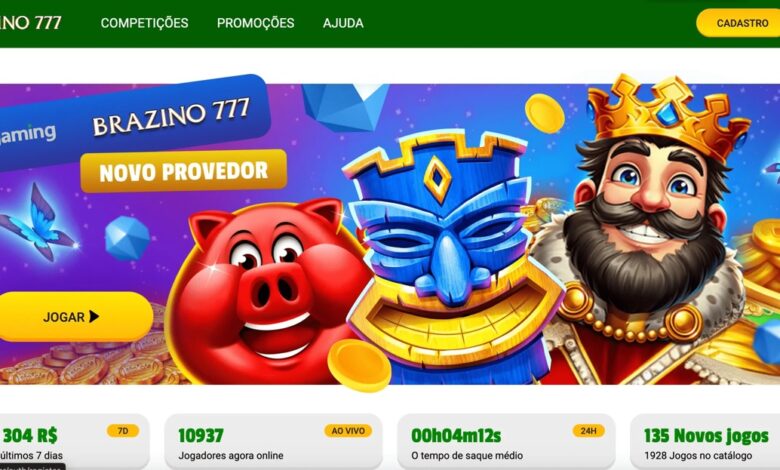Click the yellow Cadastro button
The image size is (780, 470).
[739, 23]
